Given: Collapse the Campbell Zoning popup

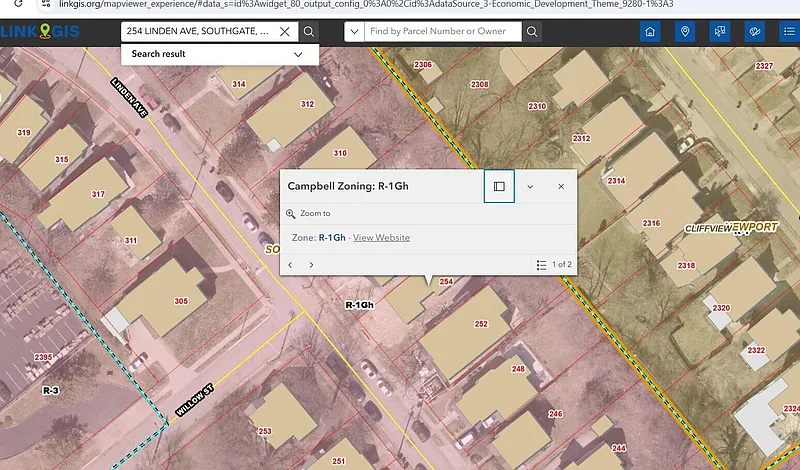Looking at the screenshot, I should point(530,186).
